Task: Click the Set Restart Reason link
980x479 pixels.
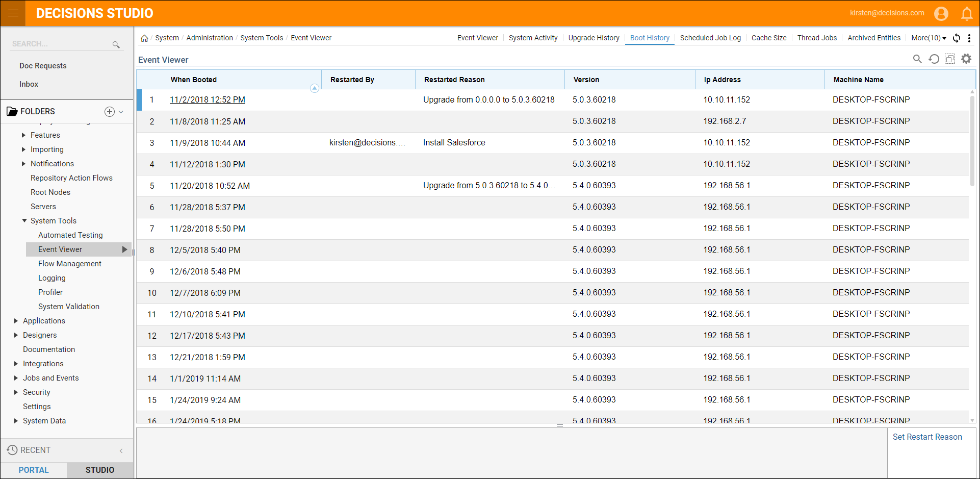Action: click(927, 437)
